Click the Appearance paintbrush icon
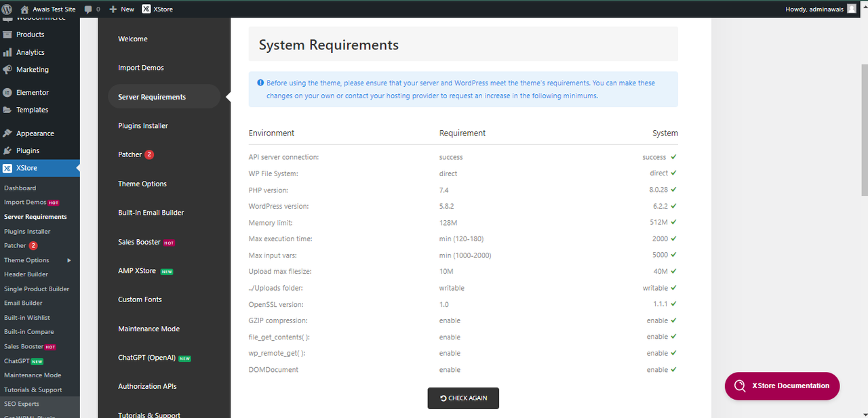The height and width of the screenshot is (418, 868). [7, 133]
